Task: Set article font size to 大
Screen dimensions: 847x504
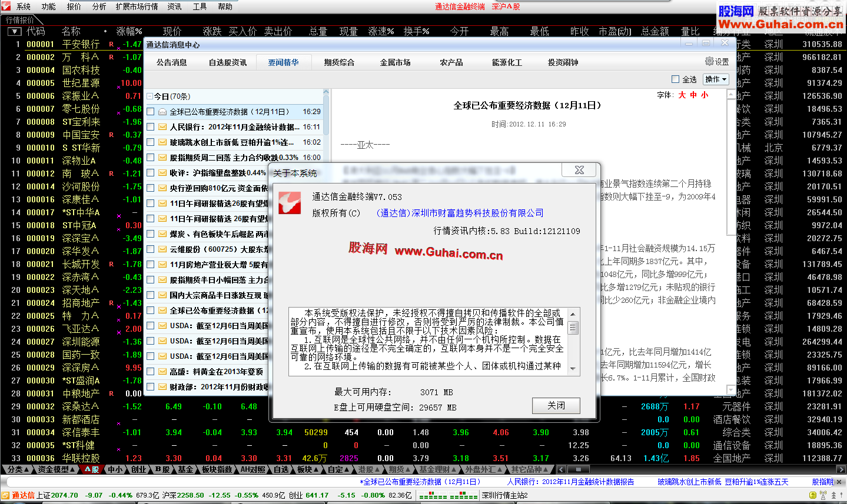Action: tap(682, 95)
